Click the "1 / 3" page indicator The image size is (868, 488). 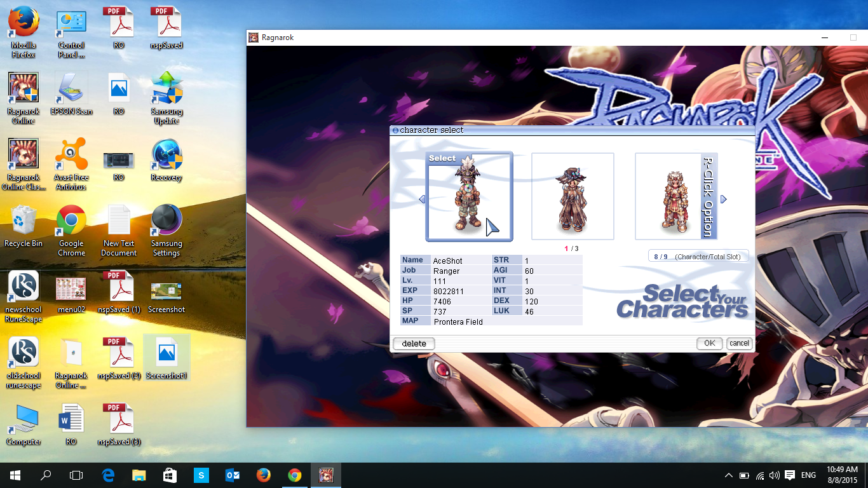pos(571,248)
